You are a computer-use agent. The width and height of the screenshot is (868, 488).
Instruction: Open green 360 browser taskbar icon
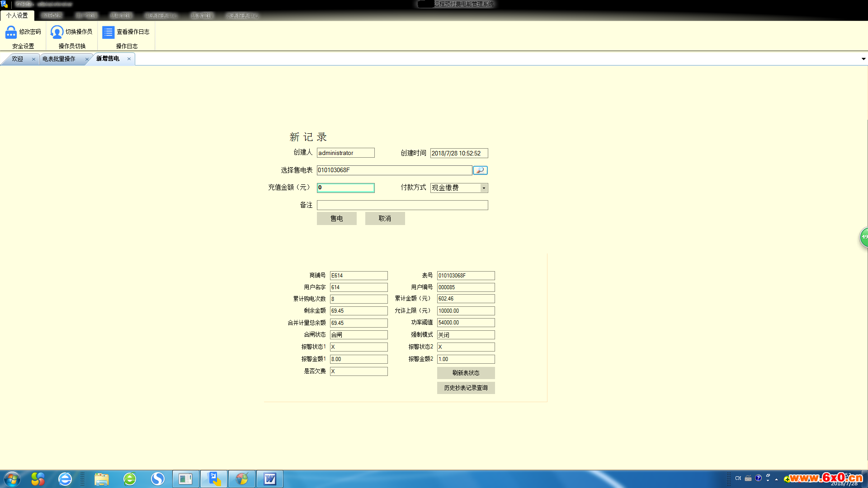tap(130, 479)
